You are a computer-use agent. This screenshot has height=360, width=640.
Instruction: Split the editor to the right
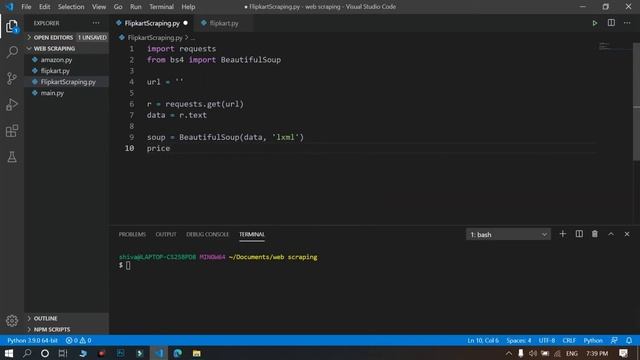point(611,23)
